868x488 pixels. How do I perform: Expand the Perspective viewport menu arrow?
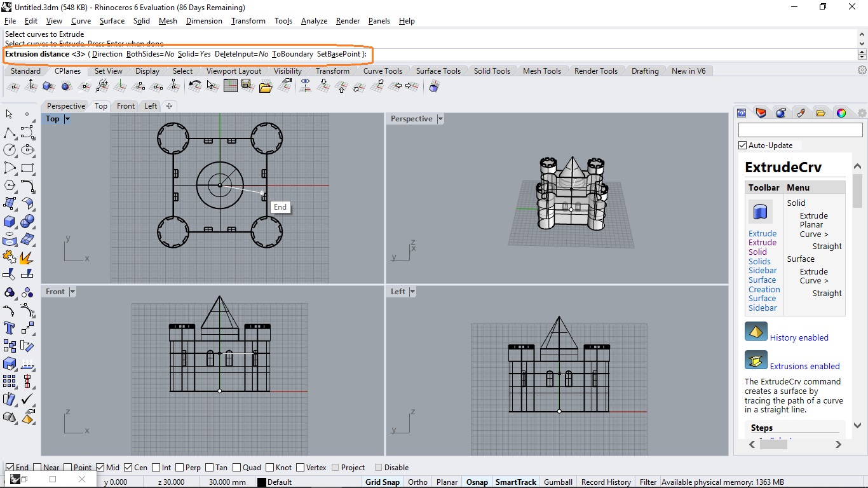(440, 119)
